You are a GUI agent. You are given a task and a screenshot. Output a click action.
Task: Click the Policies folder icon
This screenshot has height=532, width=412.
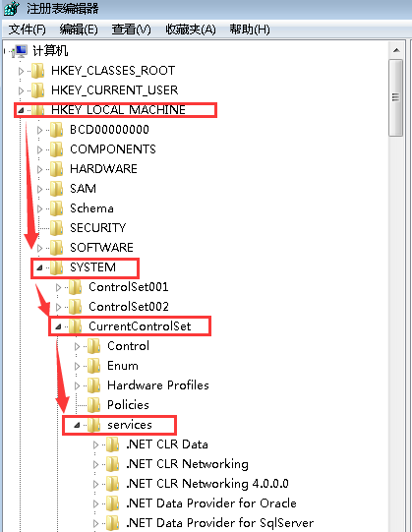point(94,405)
